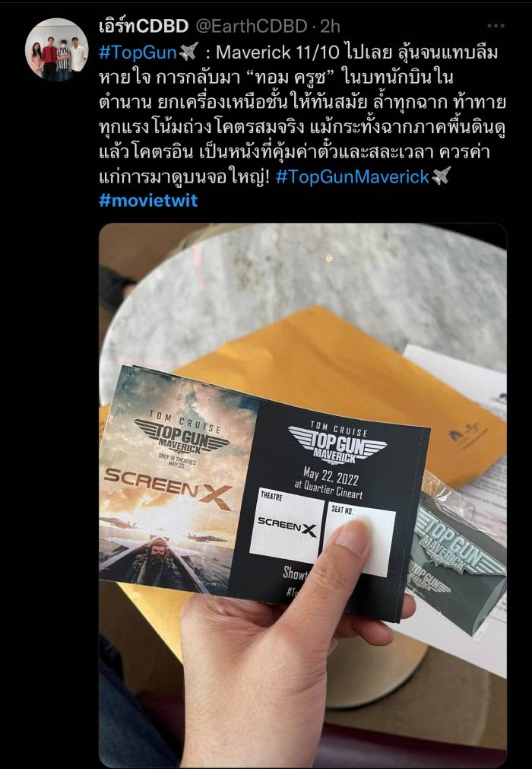Viewport: 532px width, 769px height.
Task: Open the tweet's 2h timestamp
Action: point(330,26)
